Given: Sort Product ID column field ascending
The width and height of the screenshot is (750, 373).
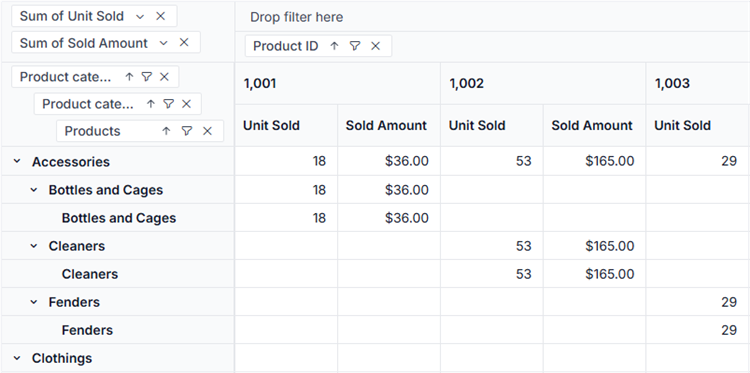Looking at the screenshot, I should tap(334, 46).
